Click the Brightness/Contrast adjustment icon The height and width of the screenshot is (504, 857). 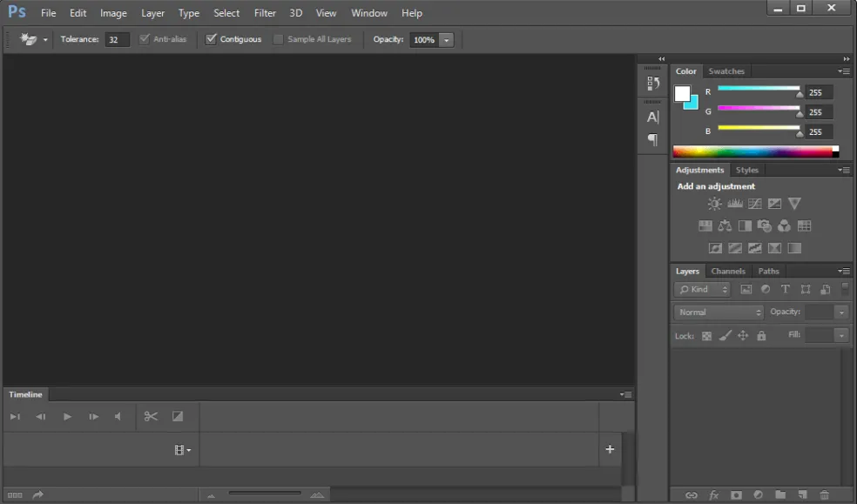point(714,204)
